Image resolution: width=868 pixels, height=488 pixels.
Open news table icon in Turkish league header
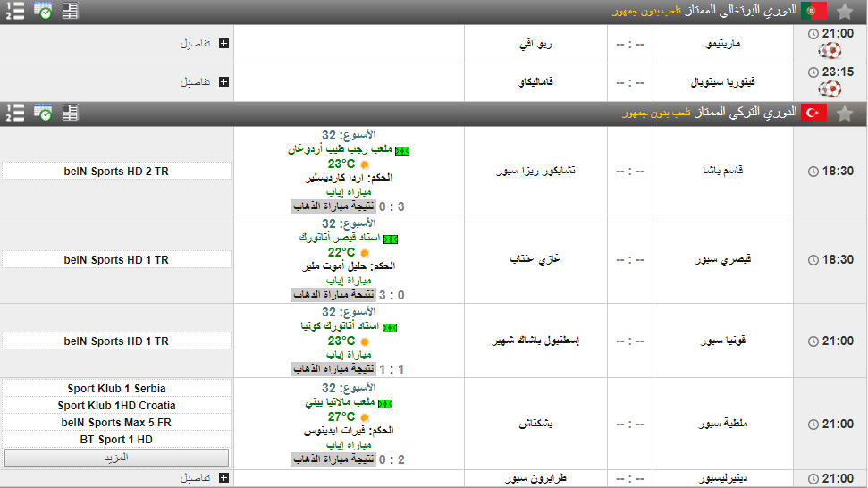(x=70, y=113)
